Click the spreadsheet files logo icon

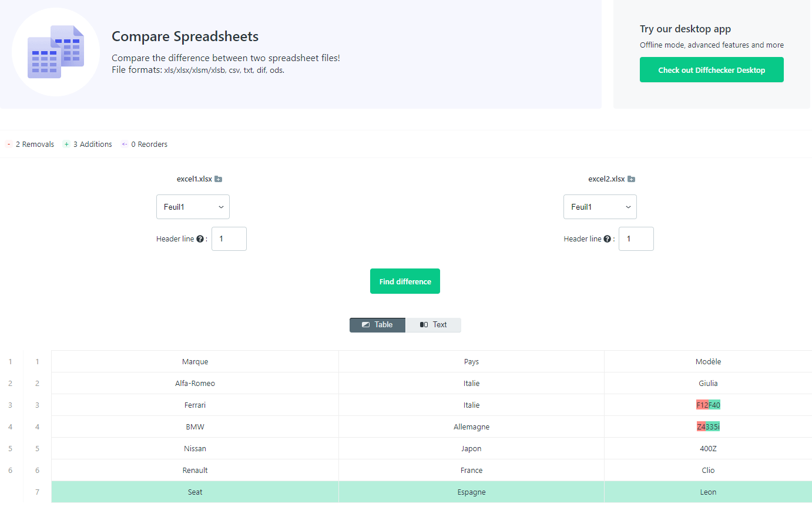[x=56, y=52]
